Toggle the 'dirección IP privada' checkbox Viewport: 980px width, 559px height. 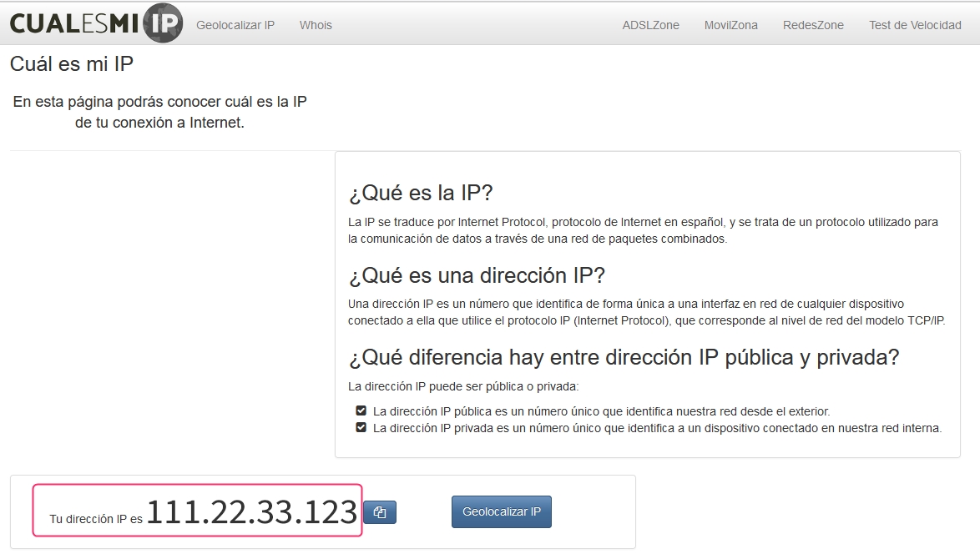click(x=361, y=427)
